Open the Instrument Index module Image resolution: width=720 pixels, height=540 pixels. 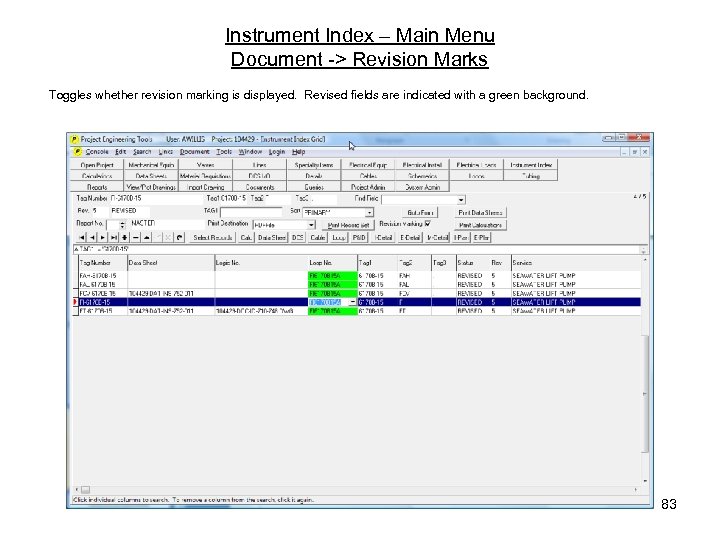pyautogui.click(x=530, y=165)
